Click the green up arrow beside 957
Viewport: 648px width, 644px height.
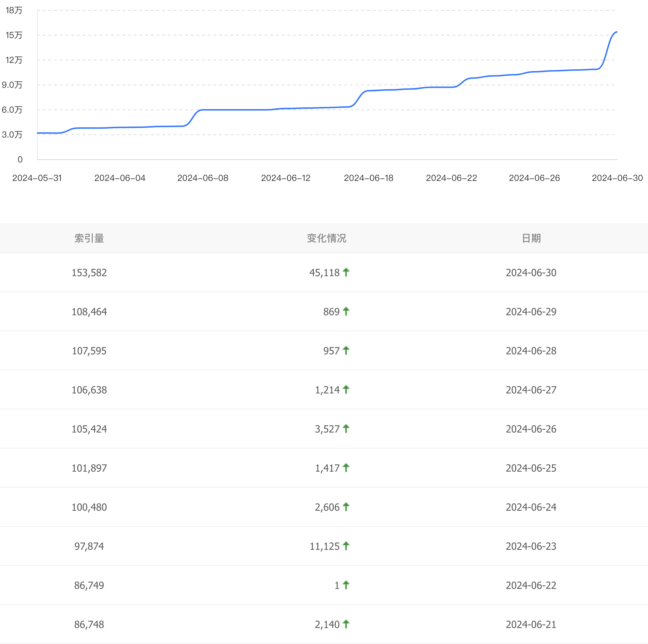click(346, 350)
